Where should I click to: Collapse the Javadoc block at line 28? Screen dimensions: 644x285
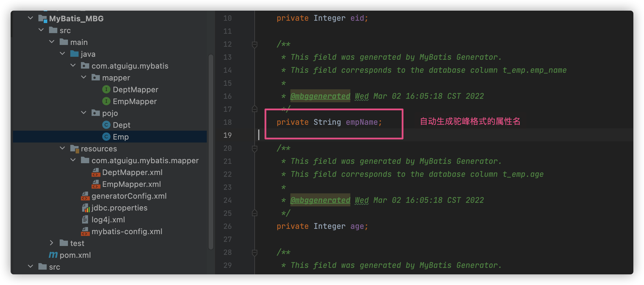pos(254,252)
